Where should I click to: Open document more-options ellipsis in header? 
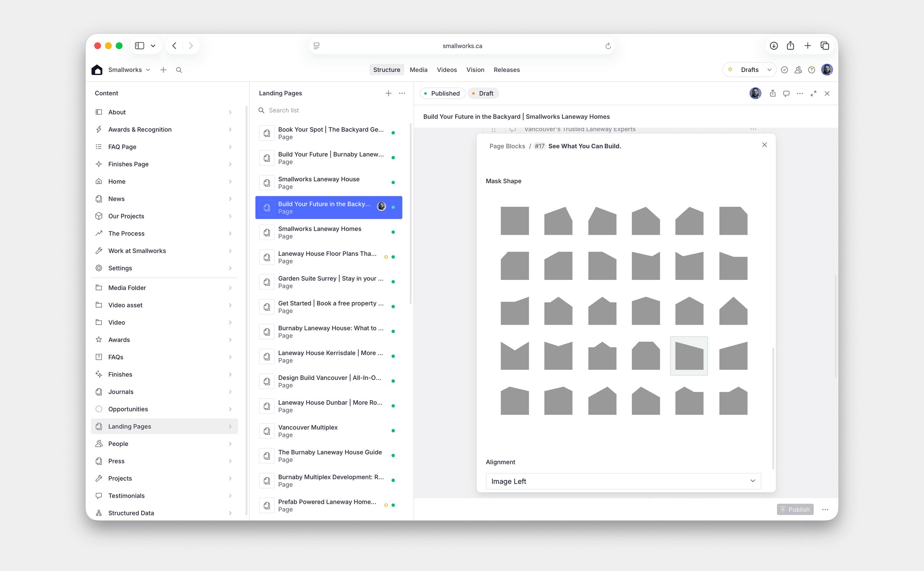(800, 93)
